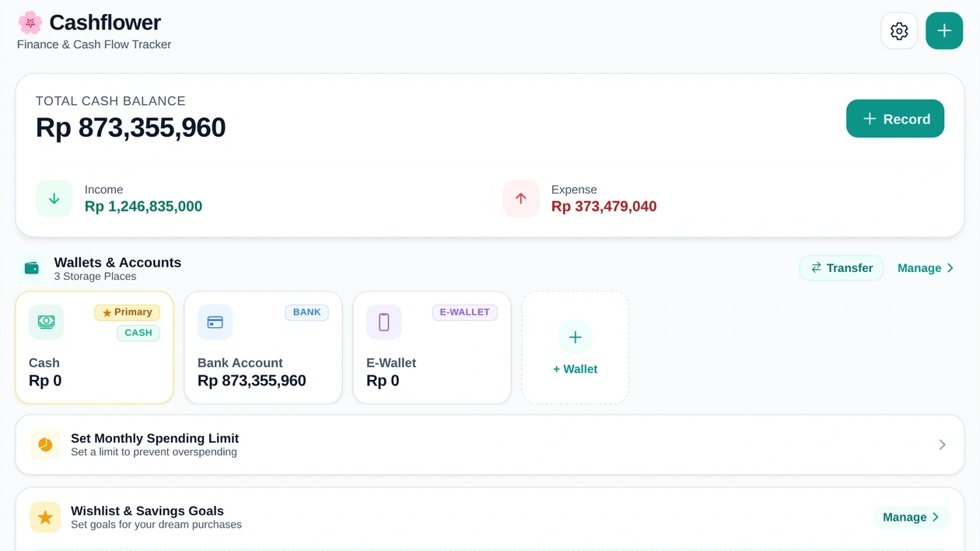Open Manage for Wallets & Accounts
Screen dimensions: 980x551
[x=926, y=268]
